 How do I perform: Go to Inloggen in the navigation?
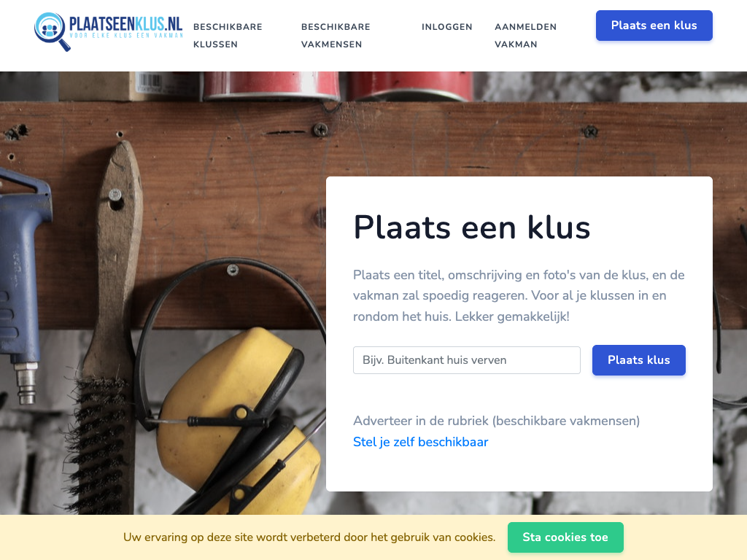[x=447, y=27]
